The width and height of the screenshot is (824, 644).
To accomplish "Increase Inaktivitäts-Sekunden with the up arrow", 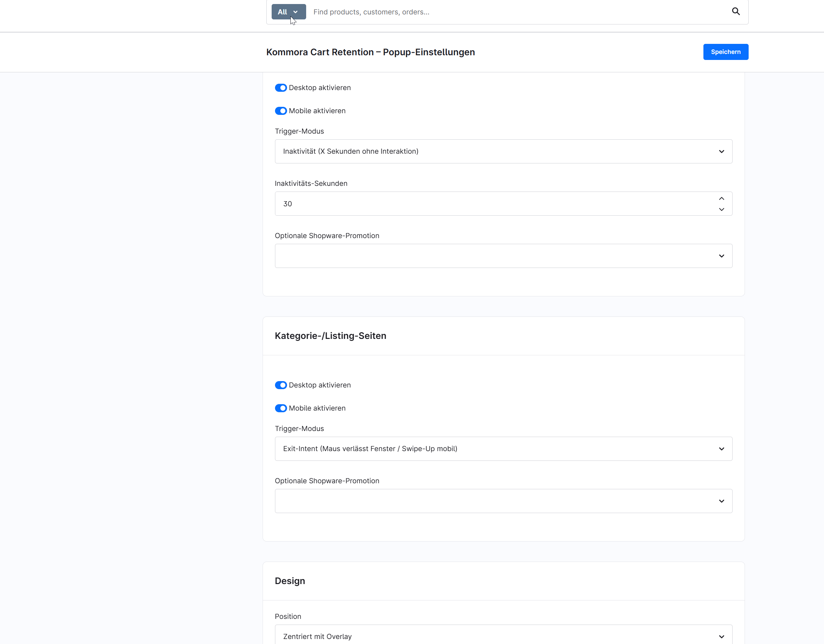I will (x=722, y=199).
